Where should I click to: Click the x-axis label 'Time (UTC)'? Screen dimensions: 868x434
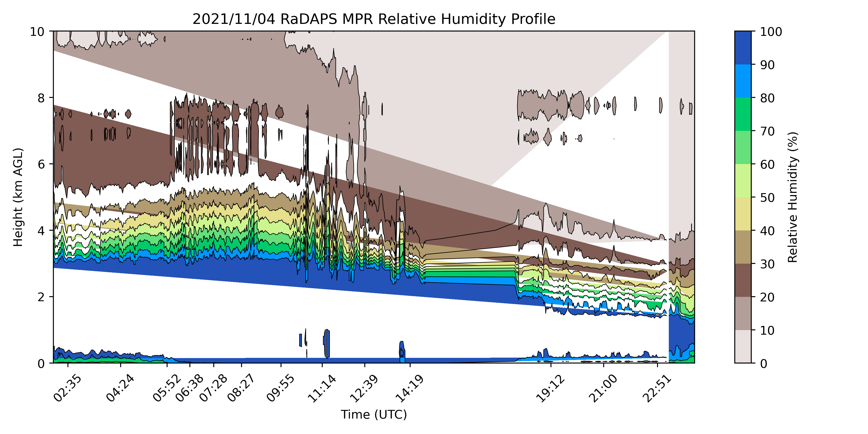coord(374,414)
